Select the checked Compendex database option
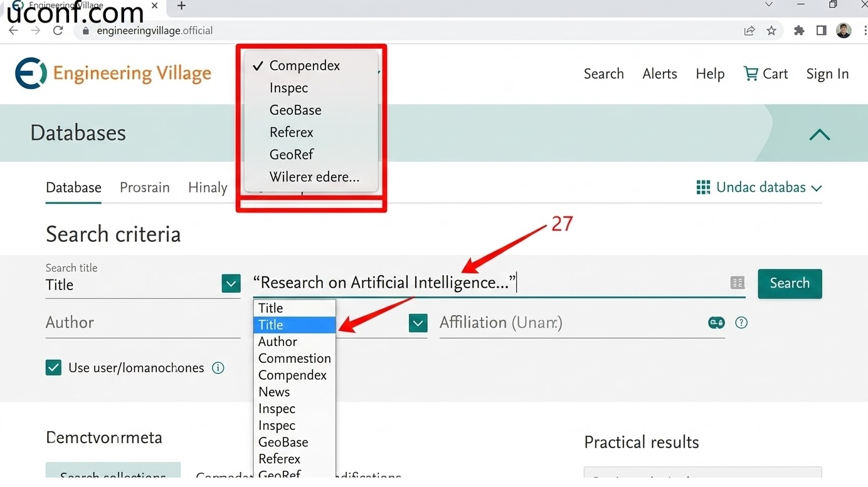 tap(304, 66)
